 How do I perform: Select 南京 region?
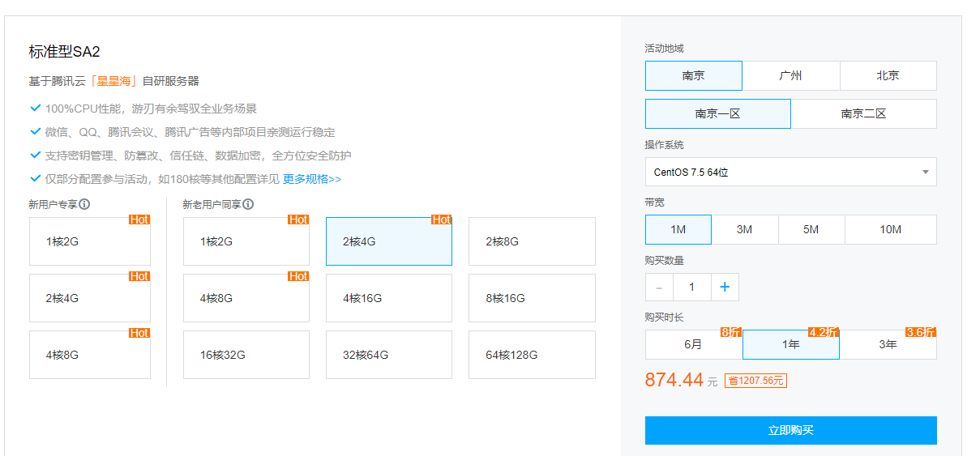click(x=694, y=75)
